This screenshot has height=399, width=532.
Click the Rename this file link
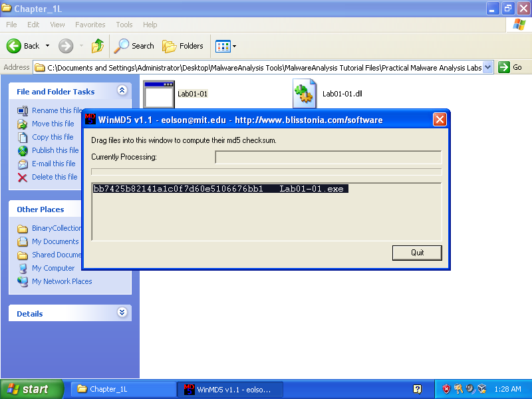click(x=57, y=110)
